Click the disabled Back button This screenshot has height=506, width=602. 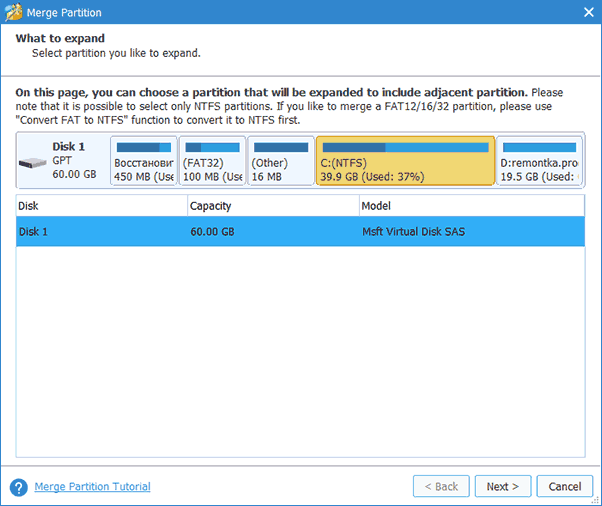point(441,486)
